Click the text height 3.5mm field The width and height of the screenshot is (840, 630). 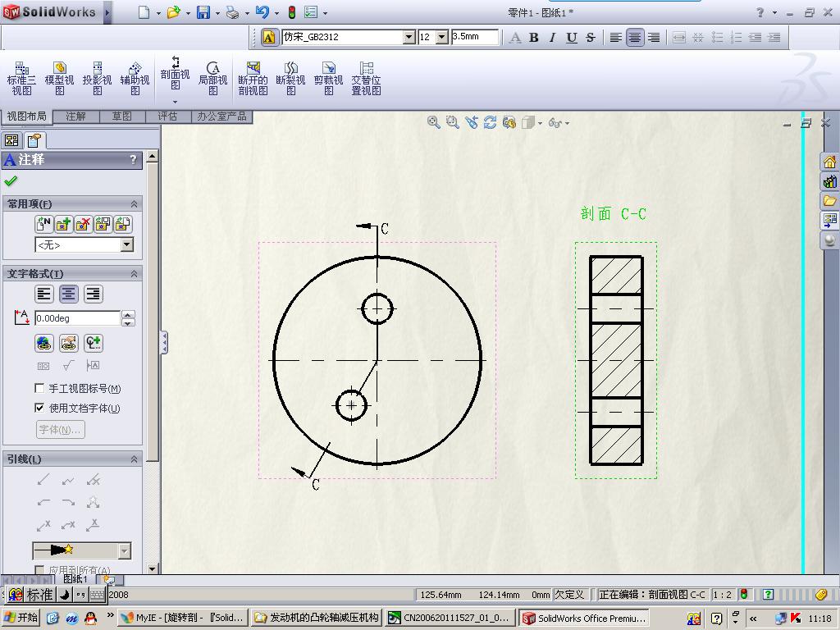tap(475, 37)
